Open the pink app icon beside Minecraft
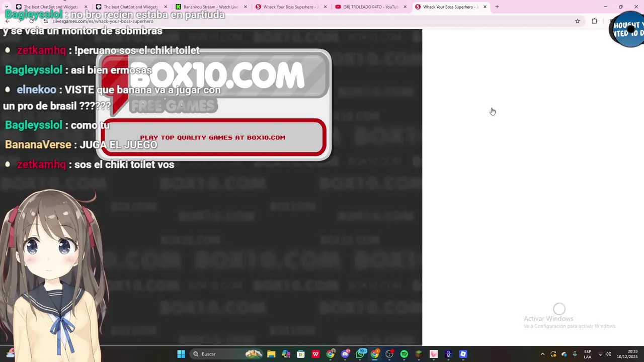This screenshot has width=644, height=362. tap(434, 354)
